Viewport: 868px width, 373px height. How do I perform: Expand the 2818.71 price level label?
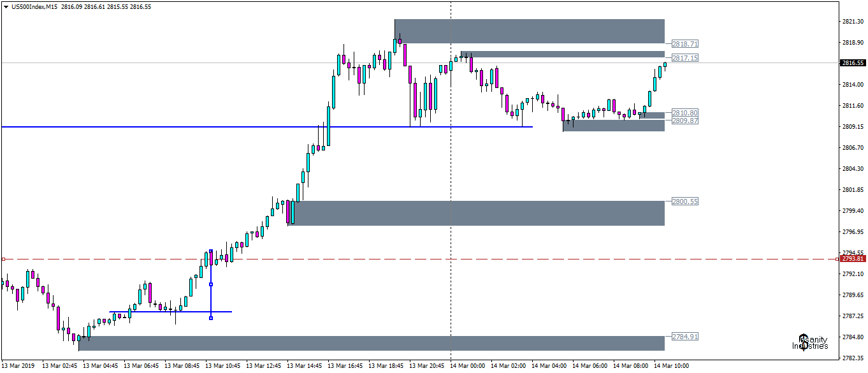click(x=684, y=44)
